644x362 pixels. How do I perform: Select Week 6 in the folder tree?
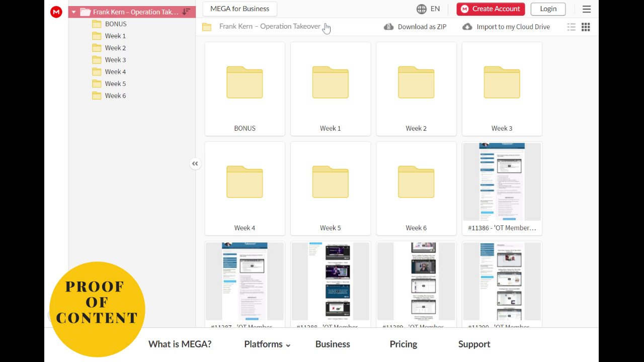pyautogui.click(x=115, y=96)
